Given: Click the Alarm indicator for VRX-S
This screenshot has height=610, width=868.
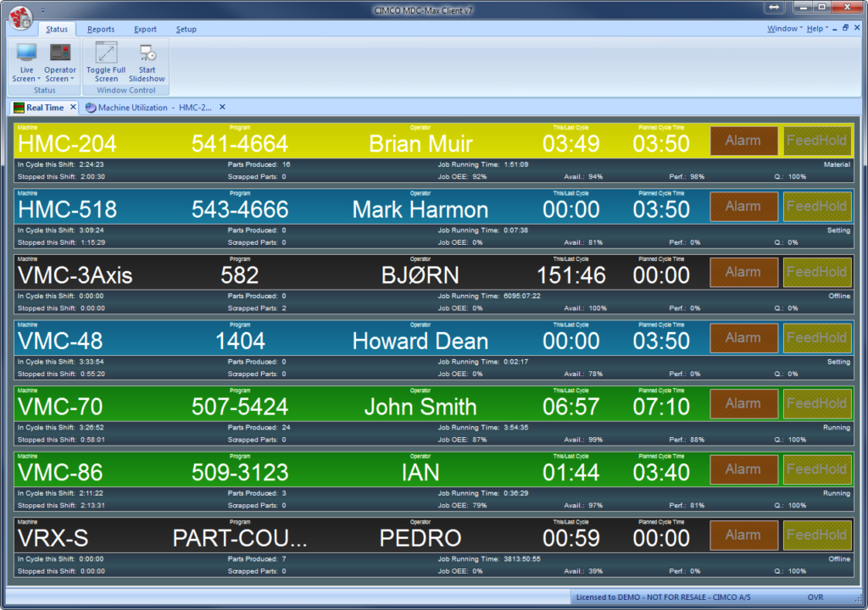Looking at the screenshot, I should coord(743,535).
